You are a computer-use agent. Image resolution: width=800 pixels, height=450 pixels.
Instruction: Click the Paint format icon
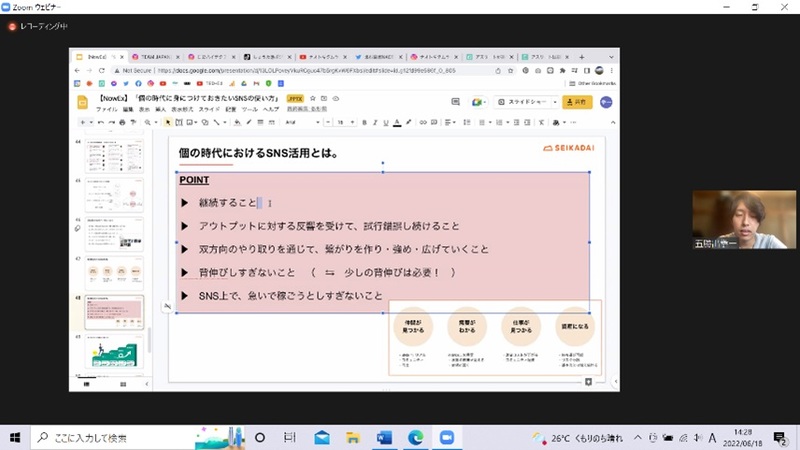tap(133, 122)
